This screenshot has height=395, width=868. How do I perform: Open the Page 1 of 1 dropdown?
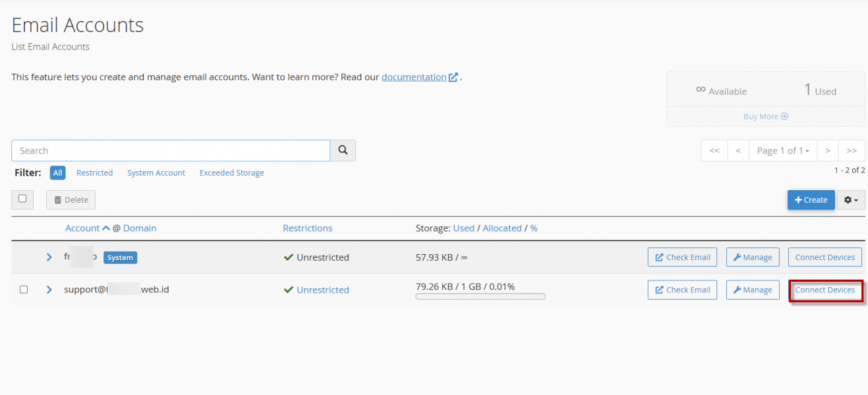(782, 151)
